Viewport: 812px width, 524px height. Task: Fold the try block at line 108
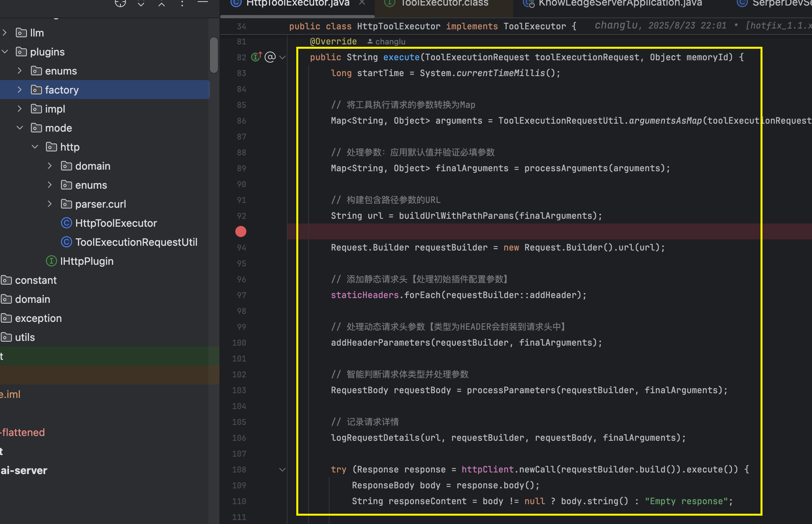282,470
